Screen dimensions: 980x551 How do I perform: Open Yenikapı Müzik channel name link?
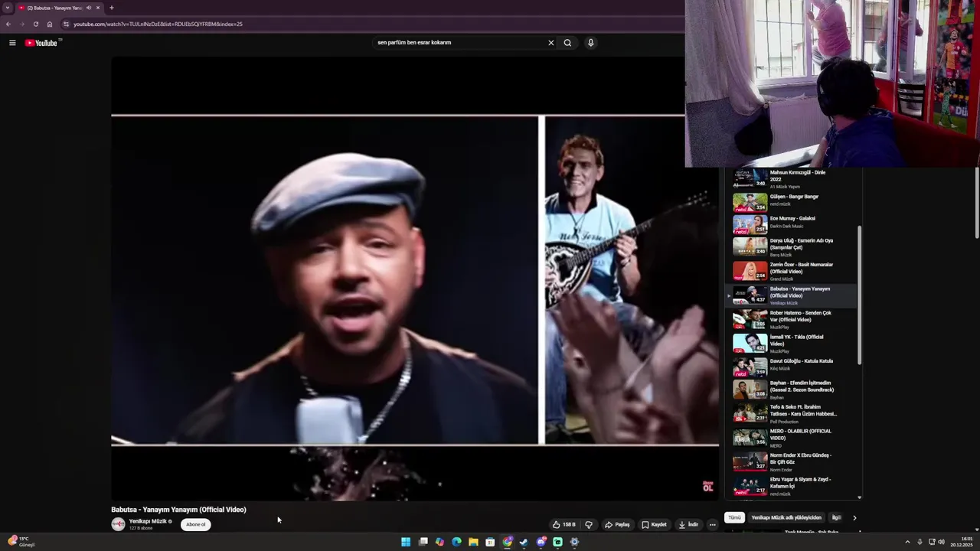pos(148,521)
